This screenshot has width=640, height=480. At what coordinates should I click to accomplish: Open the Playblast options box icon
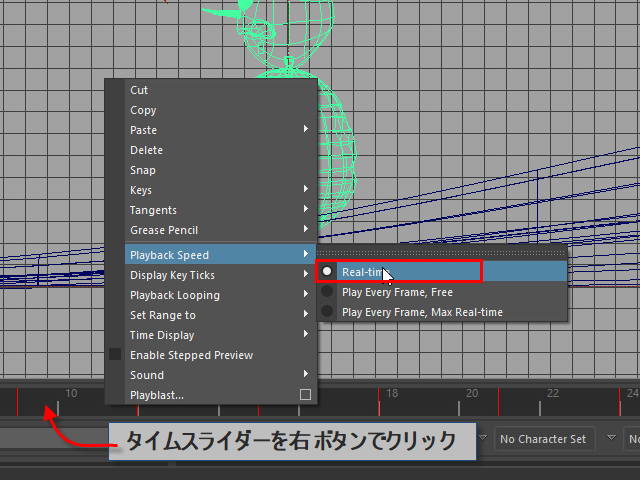[306, 395]
